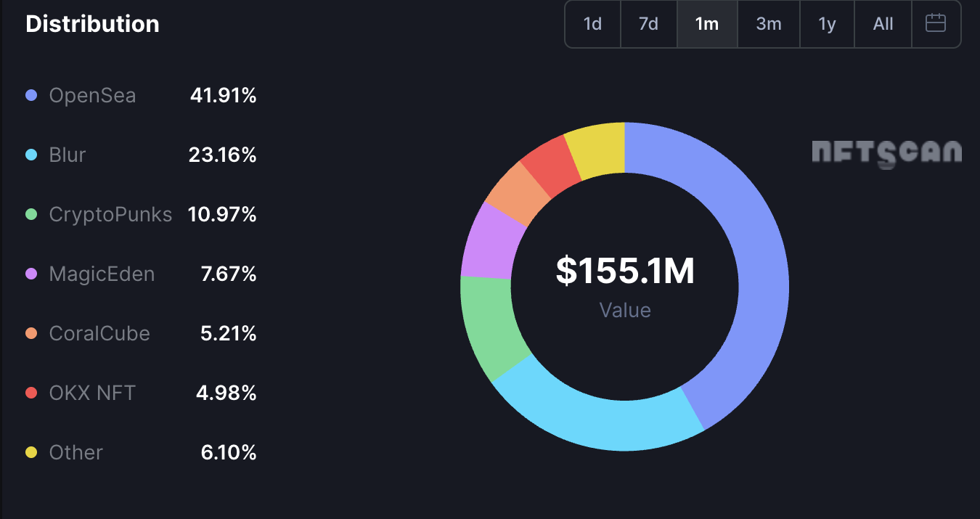Click the Other legend label
This screenshot has height=519, width=980.
(x=75, y=452)
